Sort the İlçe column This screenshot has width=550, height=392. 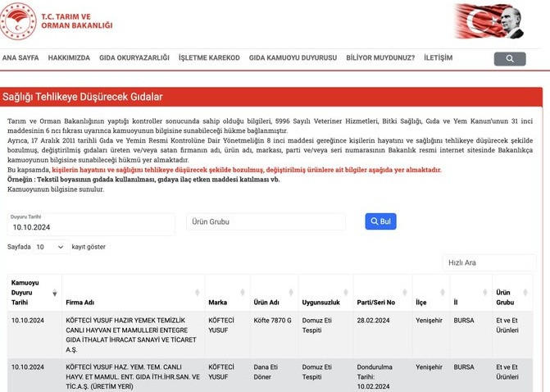point(443,292)
